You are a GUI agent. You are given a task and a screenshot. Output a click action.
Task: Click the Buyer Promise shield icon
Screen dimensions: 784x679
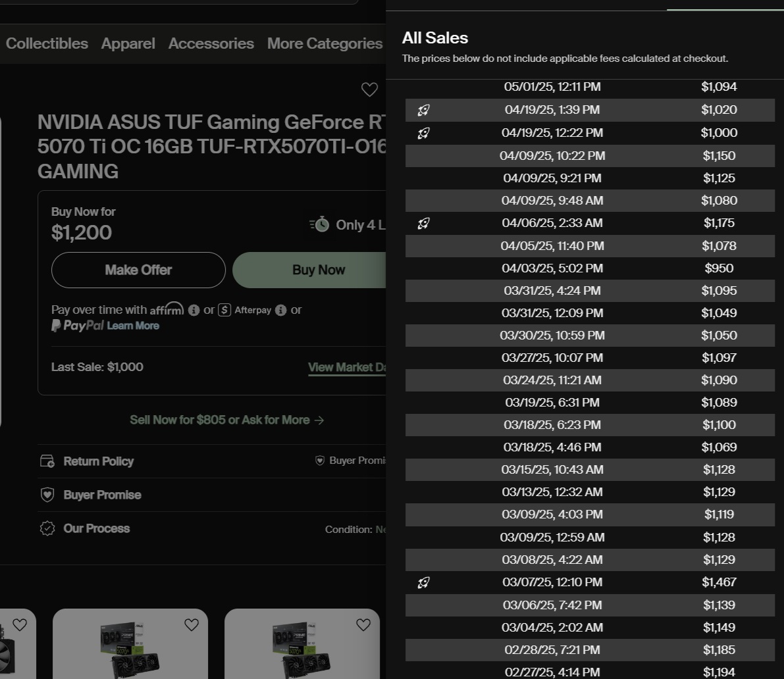pos(47,495)
